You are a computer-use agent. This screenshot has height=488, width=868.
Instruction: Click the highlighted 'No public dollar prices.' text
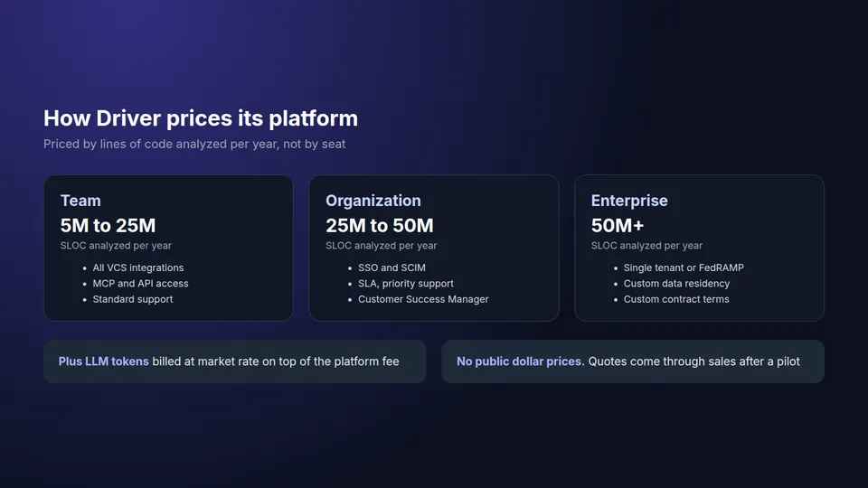pyautogui.click(x=521, y=361)
